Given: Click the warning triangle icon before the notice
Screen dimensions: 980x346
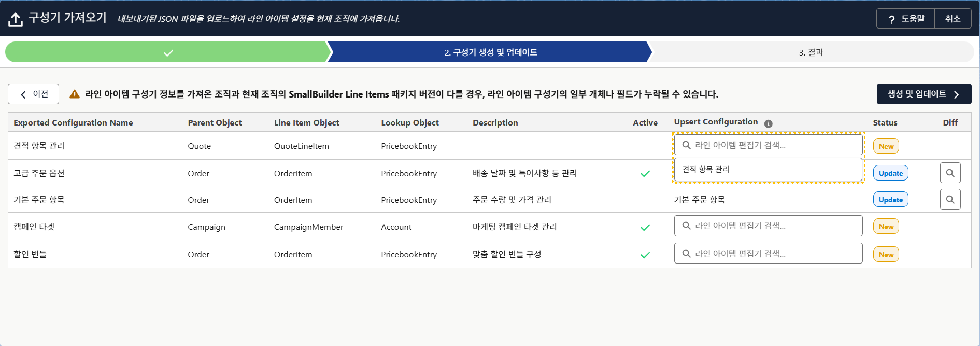Looking at the screenshot, I should (75, 94).
